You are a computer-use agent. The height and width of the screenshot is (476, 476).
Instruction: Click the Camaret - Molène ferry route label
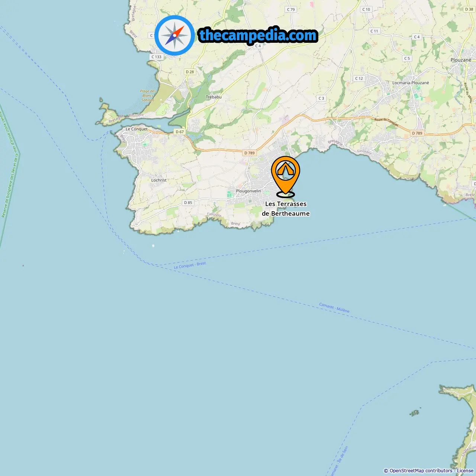pos(334,308)
